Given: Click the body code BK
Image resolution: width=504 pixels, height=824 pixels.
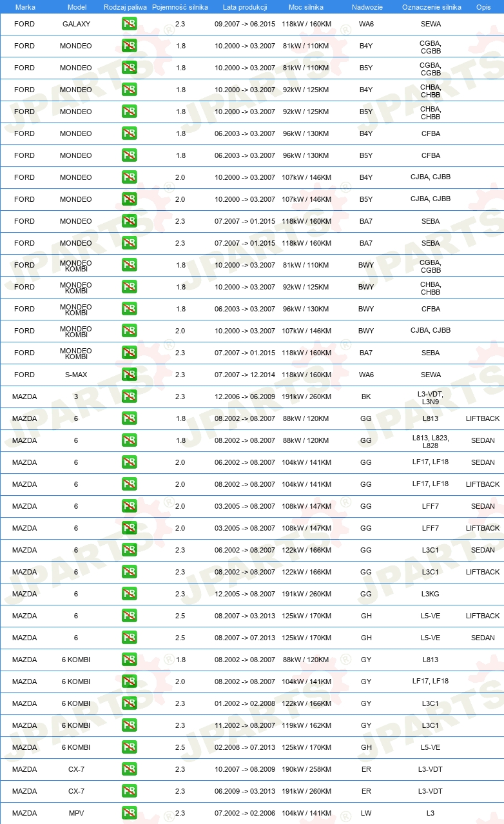Looking at the screenshot, I should coord(366,397).
